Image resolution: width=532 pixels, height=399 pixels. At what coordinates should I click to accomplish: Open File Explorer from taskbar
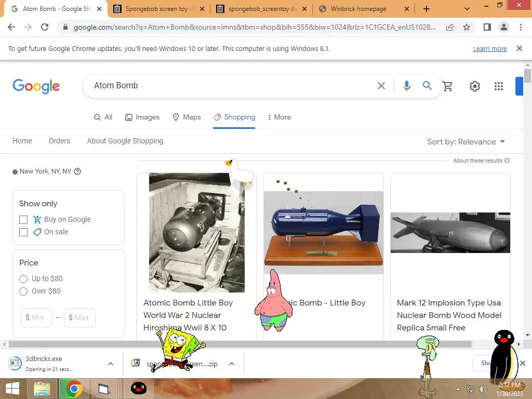point(42,389)
